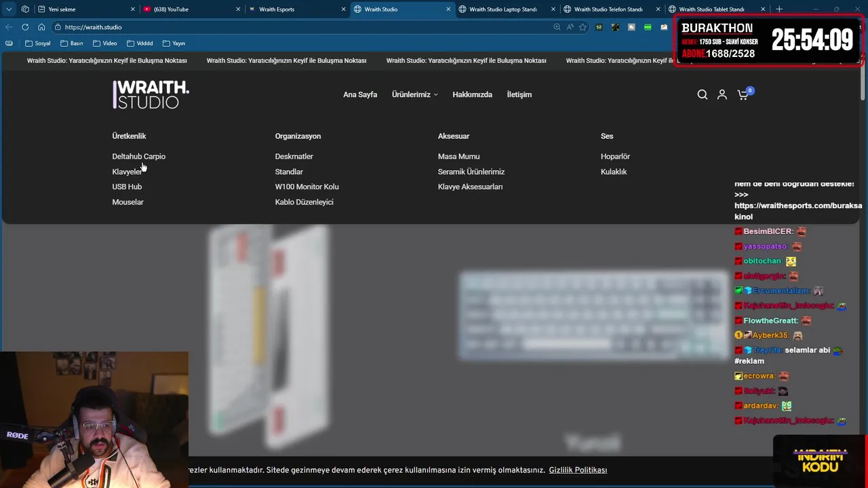Screen dimensions: 868x488
Task: Open the Kablo Düzenleyici link
Action: click(x=304, y=202)
